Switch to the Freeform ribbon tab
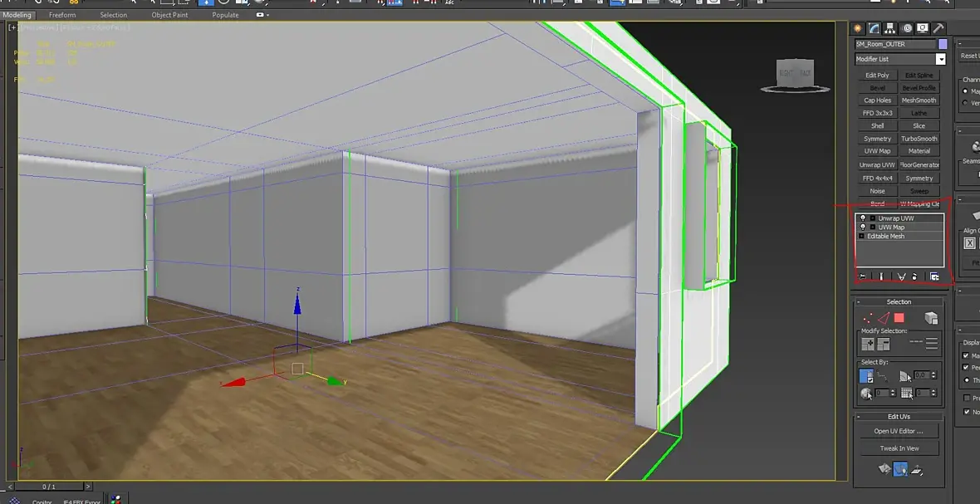 click(62, 15)
